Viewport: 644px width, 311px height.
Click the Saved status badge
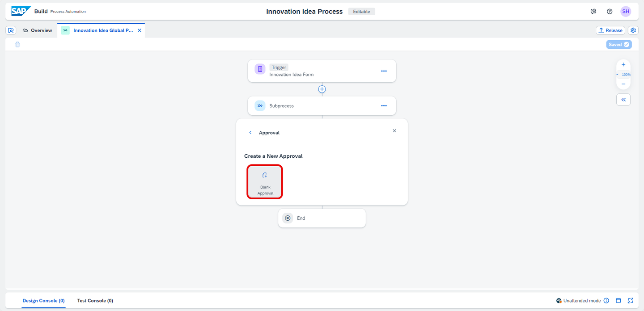coord(619,45)
